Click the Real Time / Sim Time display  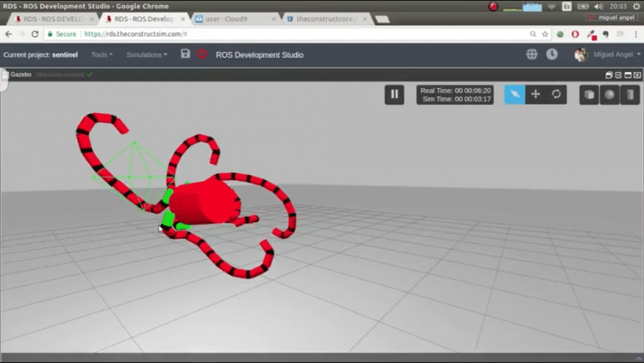point(455,95)
